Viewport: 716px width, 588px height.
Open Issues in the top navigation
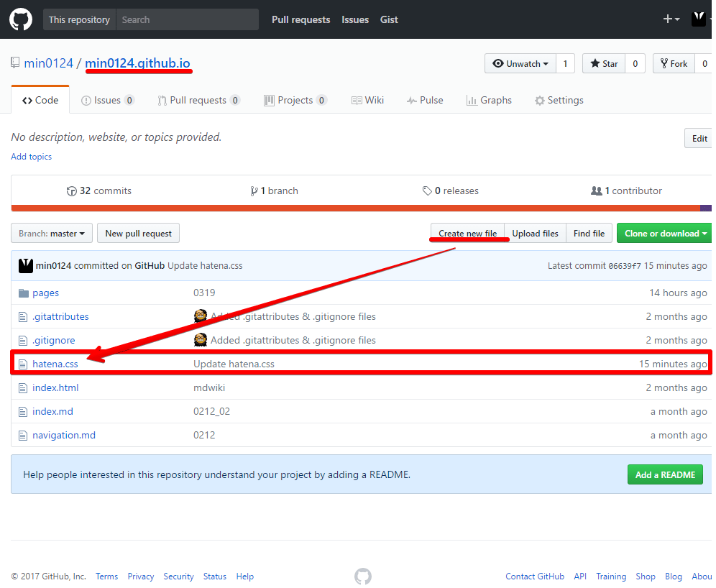point(355,19)
